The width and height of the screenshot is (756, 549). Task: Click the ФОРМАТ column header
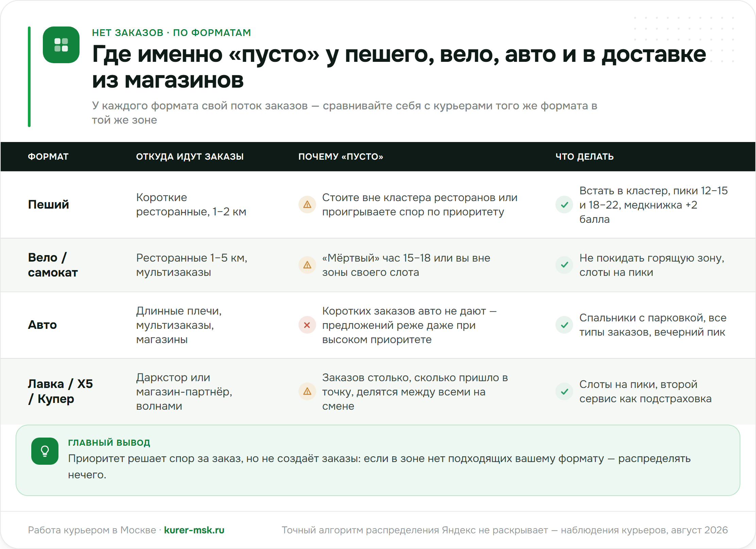pos(48,157)
